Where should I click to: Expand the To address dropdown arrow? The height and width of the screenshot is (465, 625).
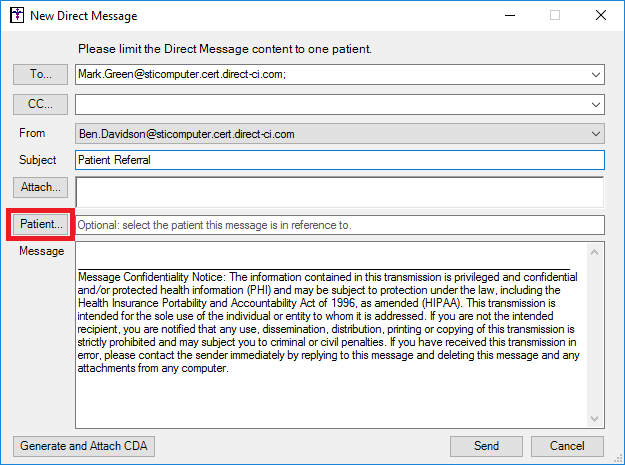tap(596, 75)
